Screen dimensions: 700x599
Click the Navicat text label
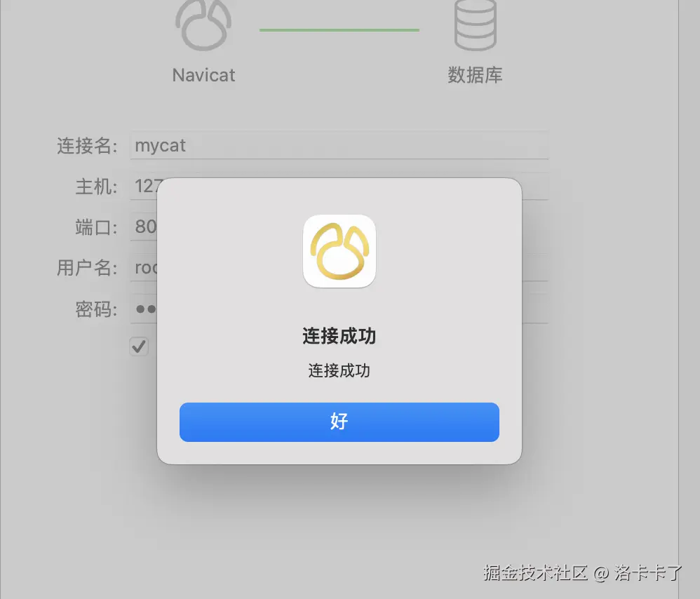pyautogui.click(x=203, y=75)
